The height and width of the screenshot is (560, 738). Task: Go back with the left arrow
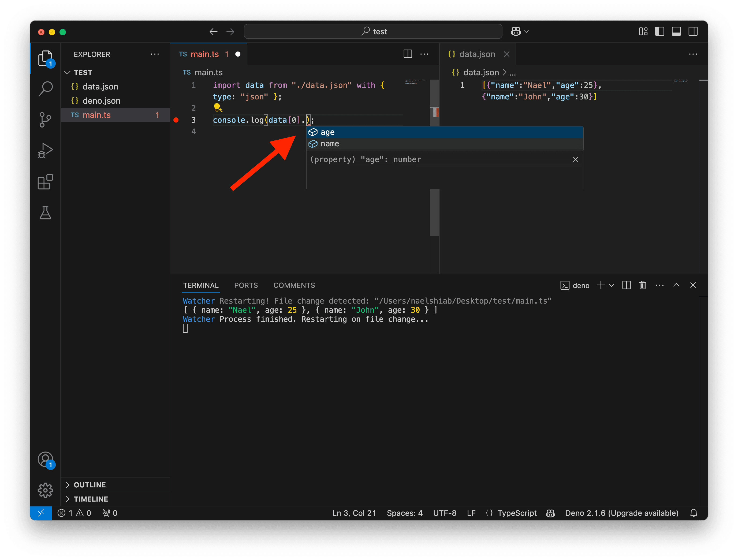pyautogui.click(x=214, y=32)
